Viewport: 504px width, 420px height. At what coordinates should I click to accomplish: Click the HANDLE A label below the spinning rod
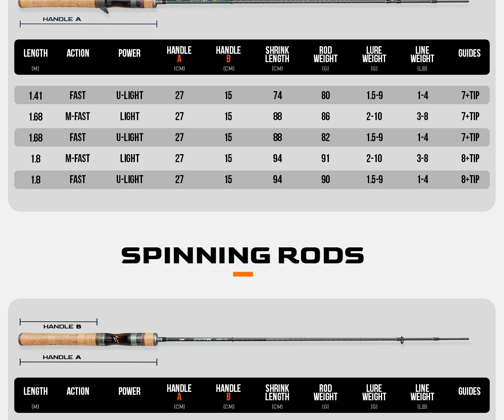point(62,357)
